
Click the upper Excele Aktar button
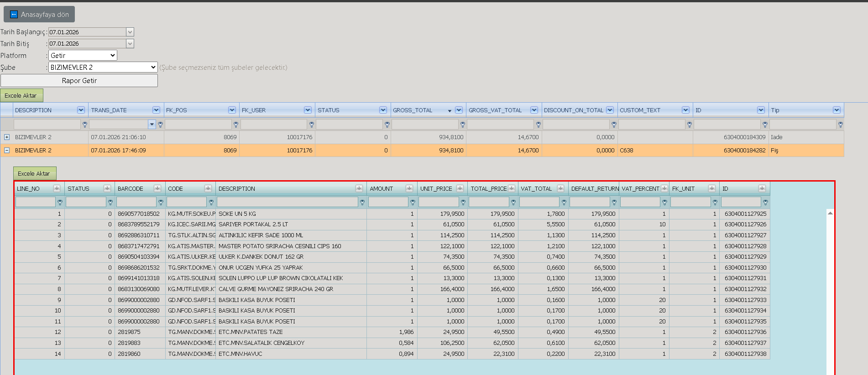point(22,95)
